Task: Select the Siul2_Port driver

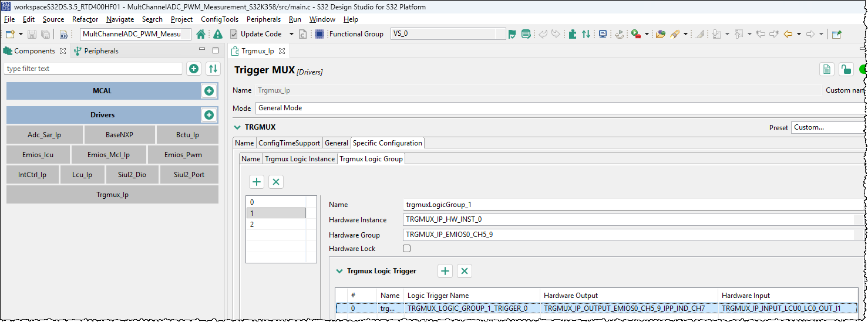Action: [x=189, y=175]
